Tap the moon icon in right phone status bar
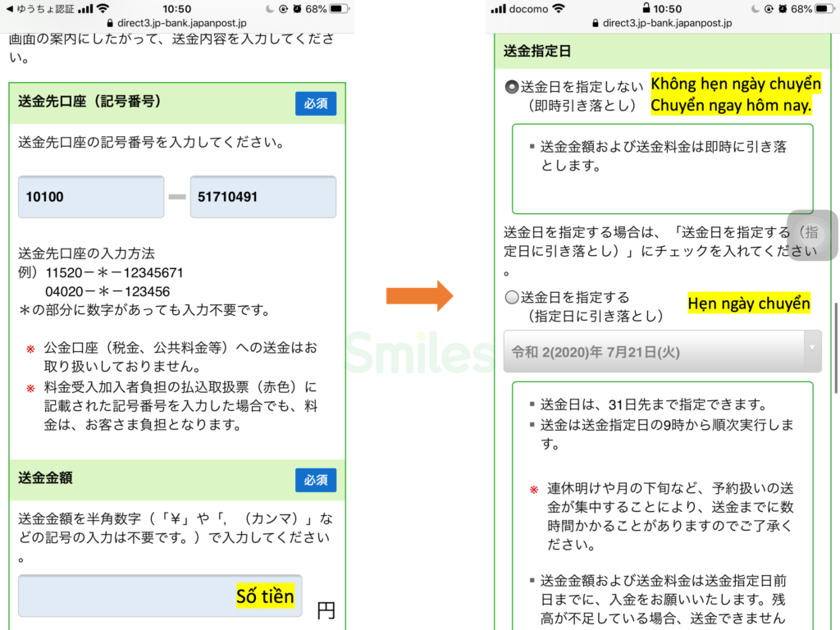840x630 pixels. click(x=742, y=9)
